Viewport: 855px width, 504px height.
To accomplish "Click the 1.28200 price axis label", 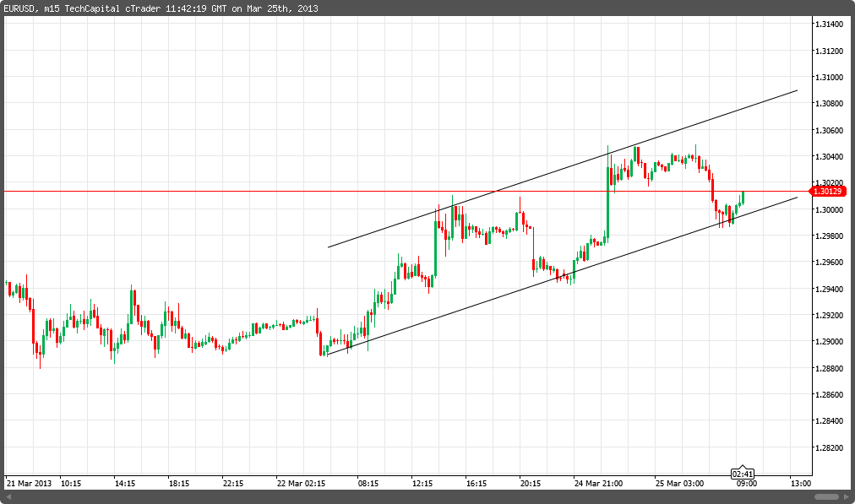I will tap(829, 447).
